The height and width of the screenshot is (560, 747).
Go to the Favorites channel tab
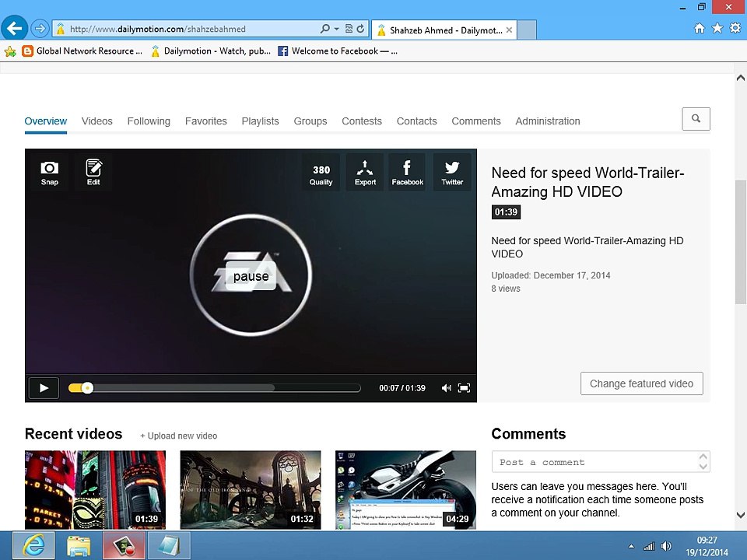[205, 121]
